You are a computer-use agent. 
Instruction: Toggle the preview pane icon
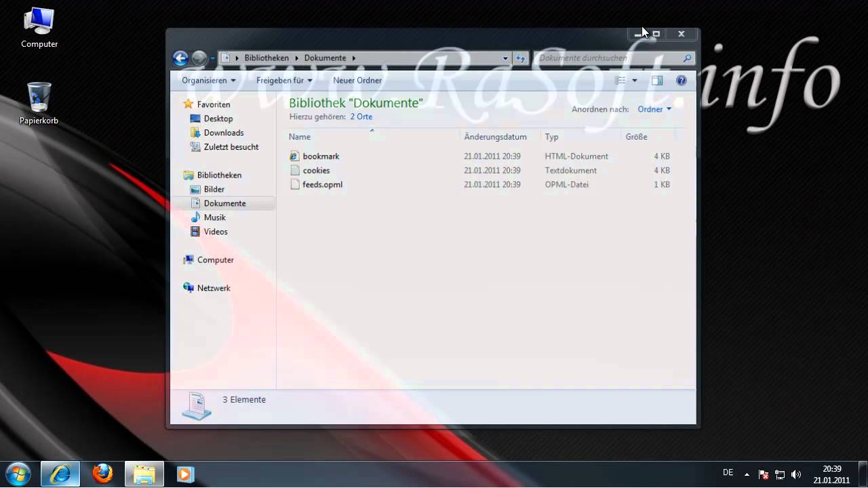(x=657, y=80)
